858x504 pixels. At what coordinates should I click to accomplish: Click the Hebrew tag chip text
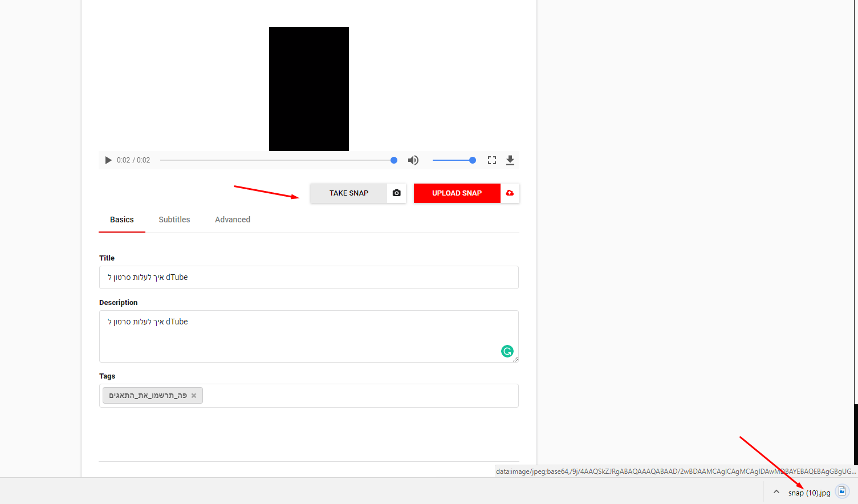click(x=148, y=396)
